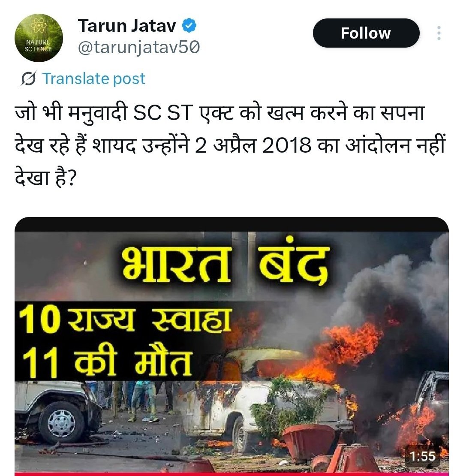This screenshot has height=476, width=463.
Task: Click the burning white car in video
Action: click(x=267, y=398)
